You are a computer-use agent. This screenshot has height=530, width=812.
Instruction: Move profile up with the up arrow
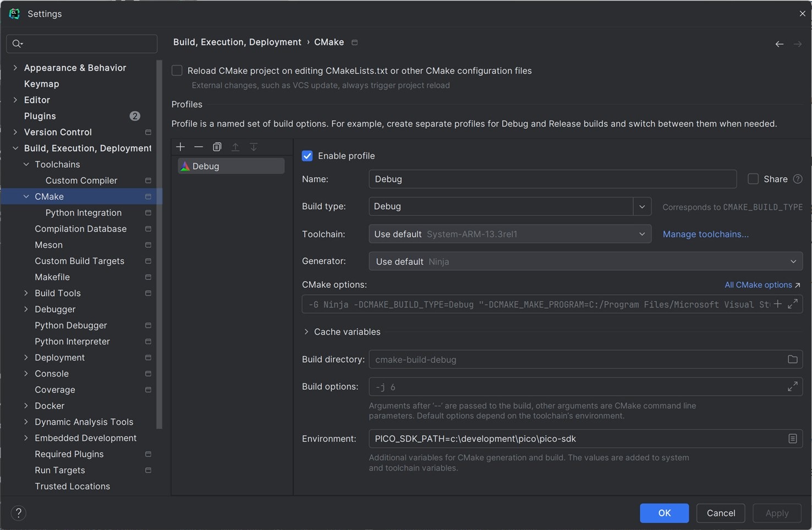point(235,147)
